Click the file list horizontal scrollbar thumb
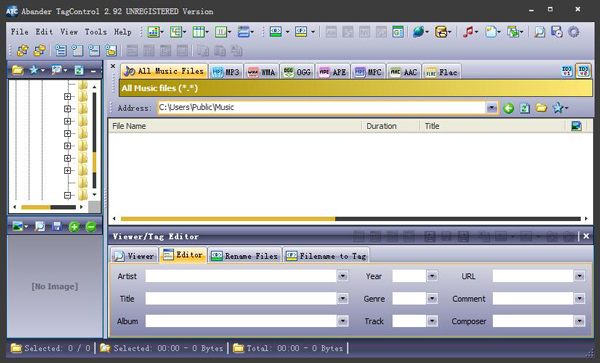 tap(228, 219)
